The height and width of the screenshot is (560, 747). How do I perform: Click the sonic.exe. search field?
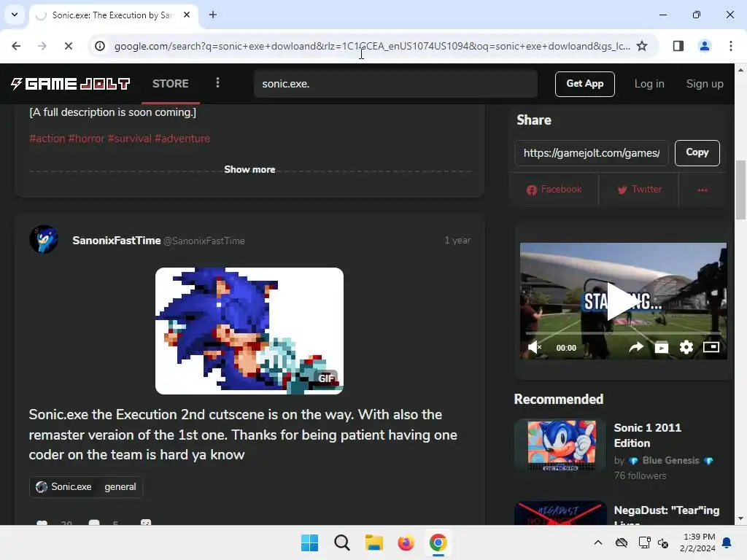395,84
